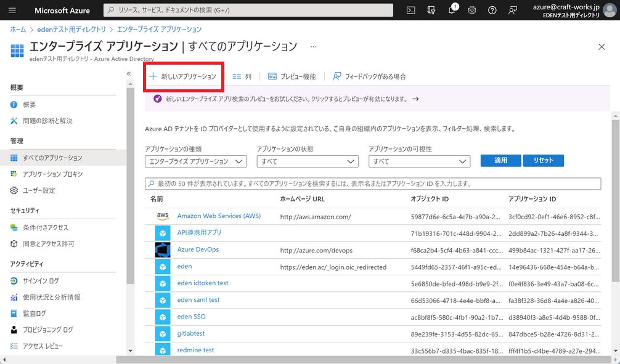Open the notifications bell

coord(452,10)
